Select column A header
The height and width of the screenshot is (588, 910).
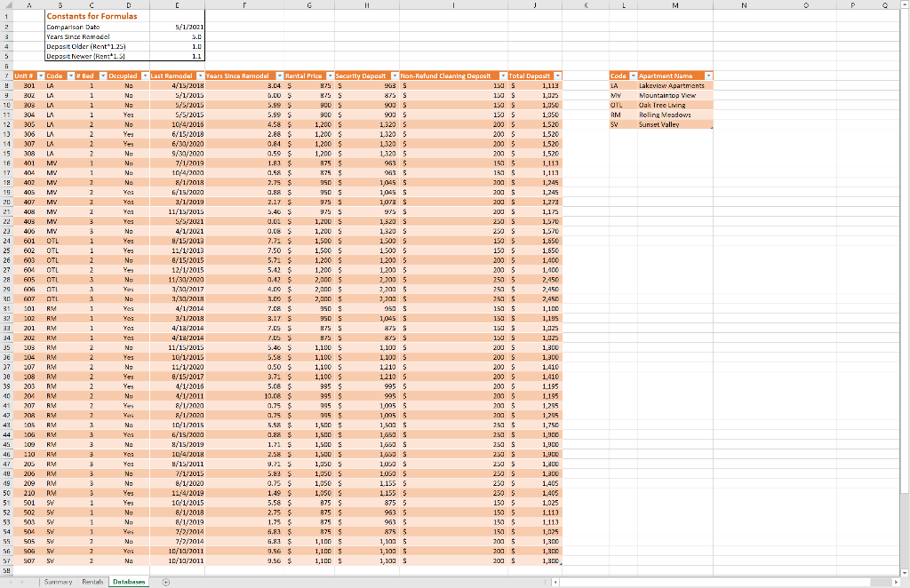click(29, 5)
